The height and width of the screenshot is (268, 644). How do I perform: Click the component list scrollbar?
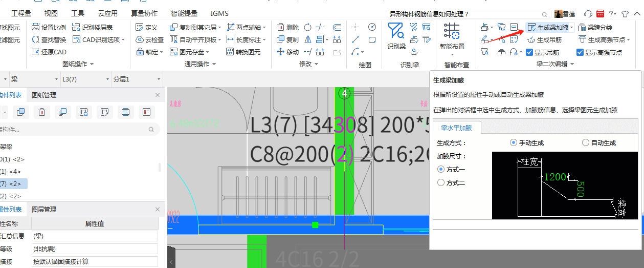161,167
